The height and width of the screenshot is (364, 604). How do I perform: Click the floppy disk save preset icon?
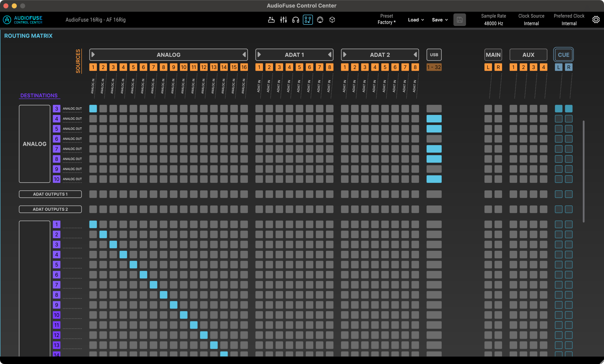tap(460, 20)
